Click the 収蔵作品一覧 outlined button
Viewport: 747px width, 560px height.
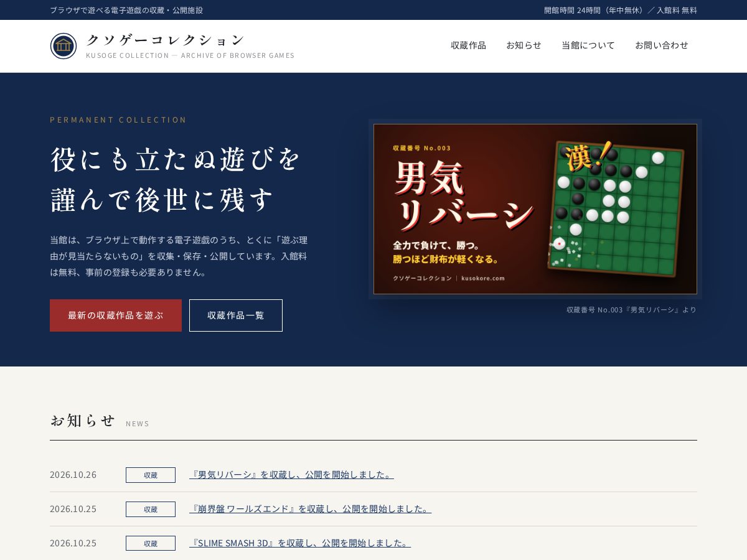(x=236, y=315)
